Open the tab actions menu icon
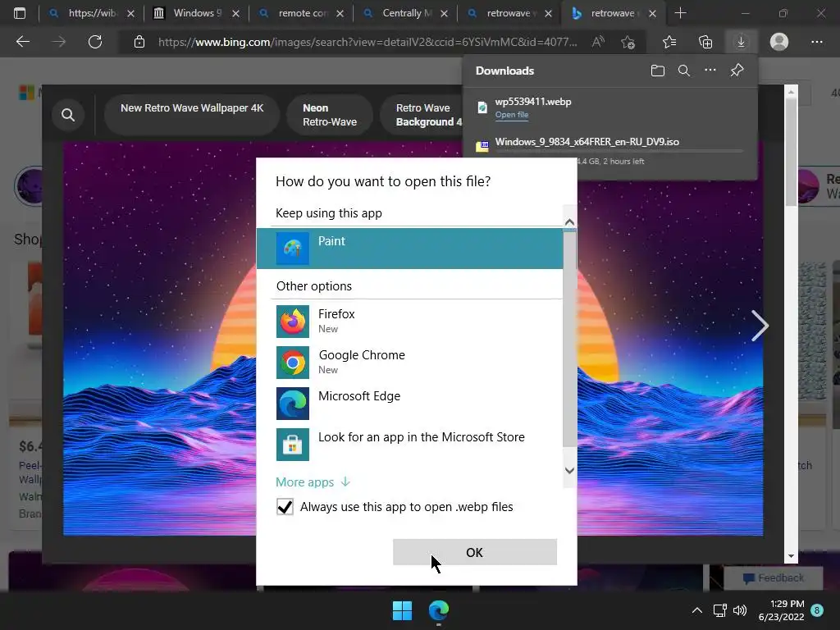This screenshot has height=630, width=840. pyautogui.click(x=20, y=13)
